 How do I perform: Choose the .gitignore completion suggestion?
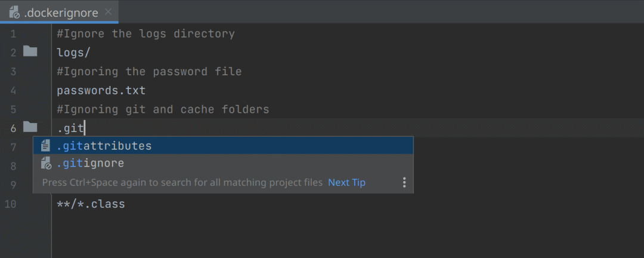[x=91, y=164]
